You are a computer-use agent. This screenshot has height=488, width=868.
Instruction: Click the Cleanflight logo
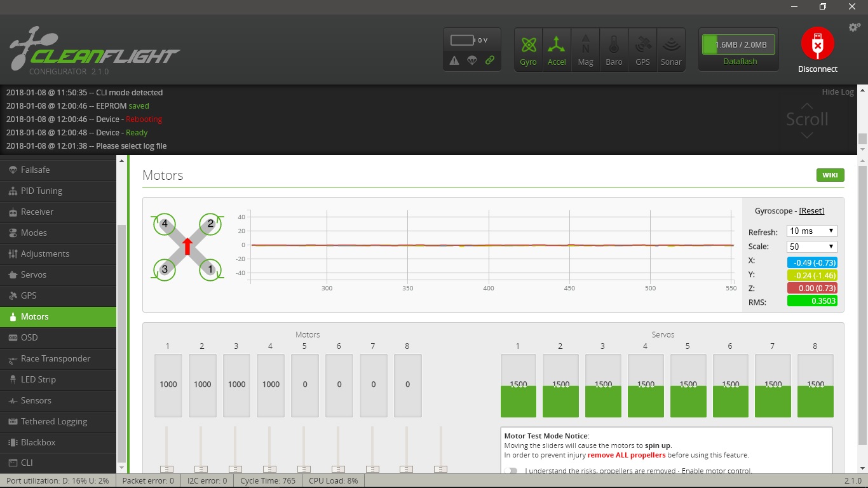[94, 50]
